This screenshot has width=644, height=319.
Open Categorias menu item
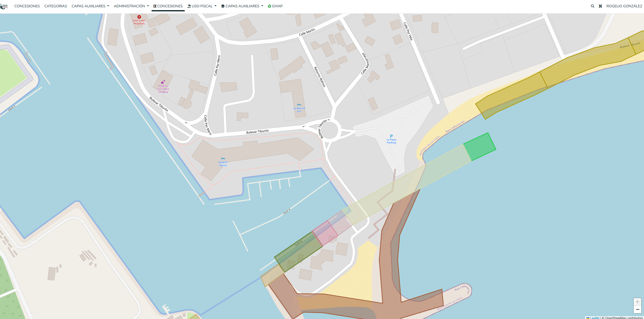coord(56,6)
